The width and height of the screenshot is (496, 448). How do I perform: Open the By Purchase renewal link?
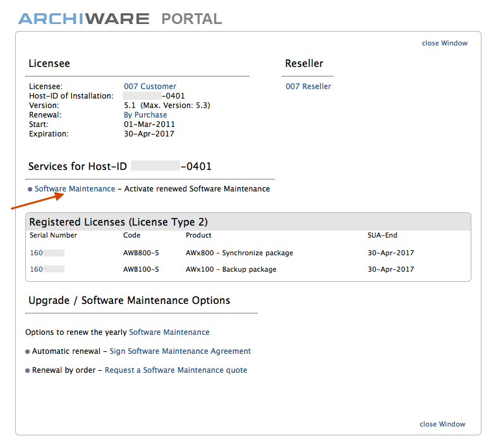pos(145,115)
